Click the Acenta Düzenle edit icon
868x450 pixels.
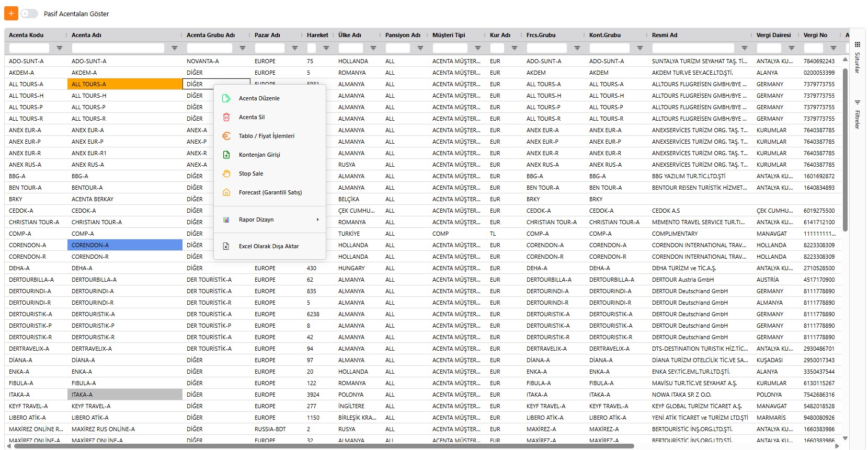226,98
